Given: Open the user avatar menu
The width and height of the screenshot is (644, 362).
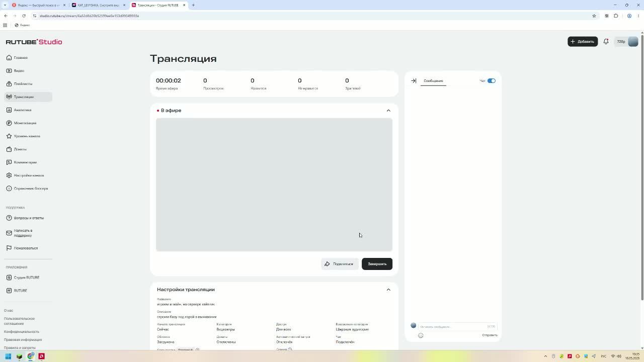Looking at the screenshot, I should tap(633, 42).
